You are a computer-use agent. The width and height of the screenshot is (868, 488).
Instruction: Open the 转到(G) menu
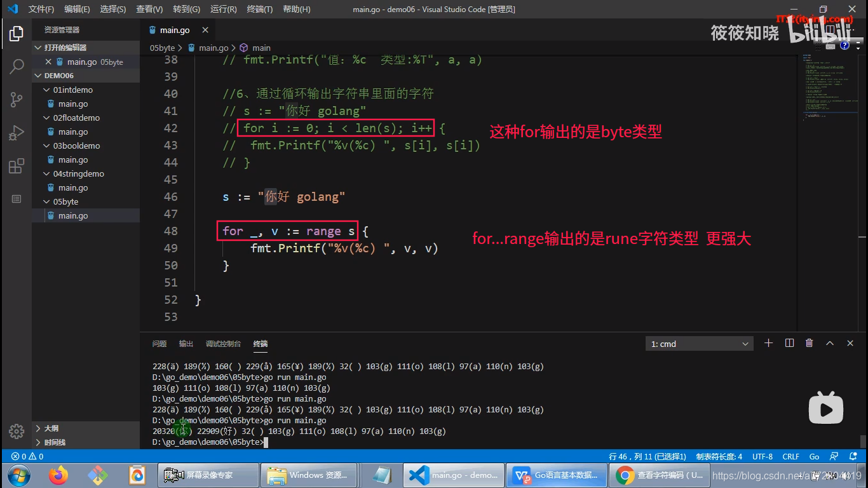(186, 10)
